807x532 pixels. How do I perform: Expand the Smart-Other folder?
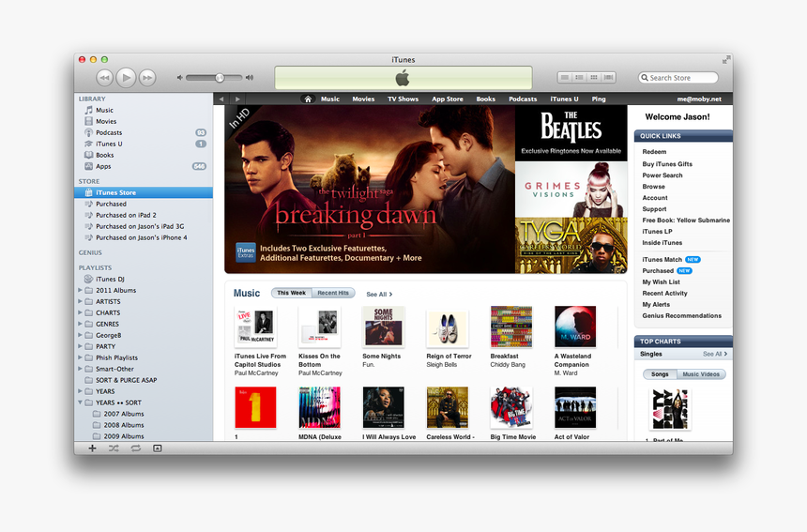coord(81,369)
